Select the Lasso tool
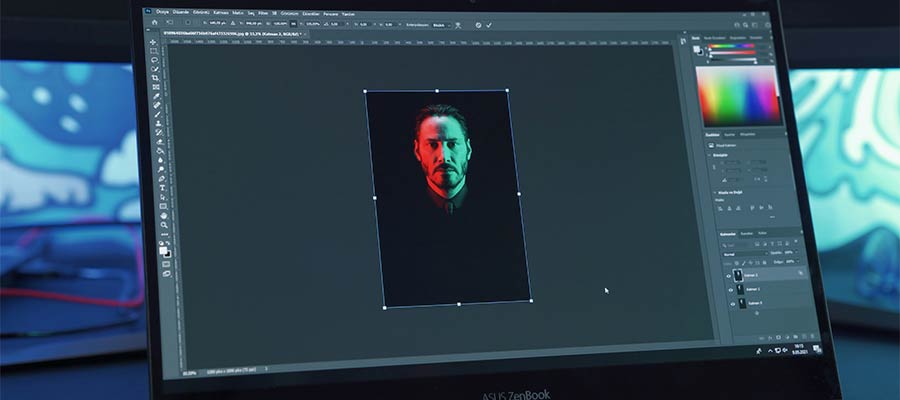This screenshot has height=400, width=900. coord(153,61)
